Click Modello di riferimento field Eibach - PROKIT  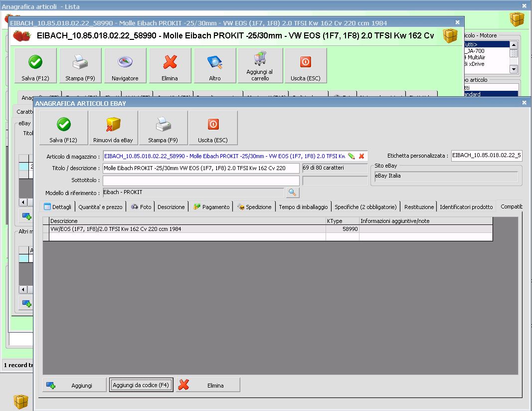tap(193, 193)
